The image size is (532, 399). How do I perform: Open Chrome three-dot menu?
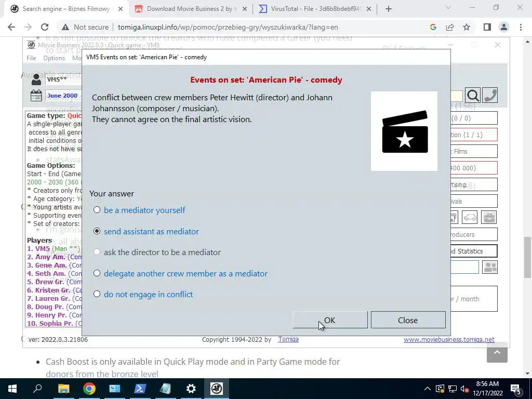click(x=521, y=27)
